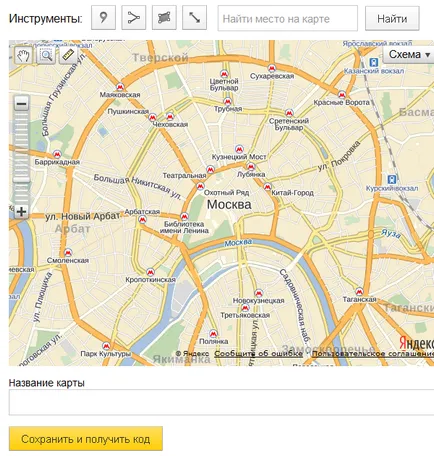434x456 pixels.
Task: Click the Баррикадная metro icon
Action: 57,154
